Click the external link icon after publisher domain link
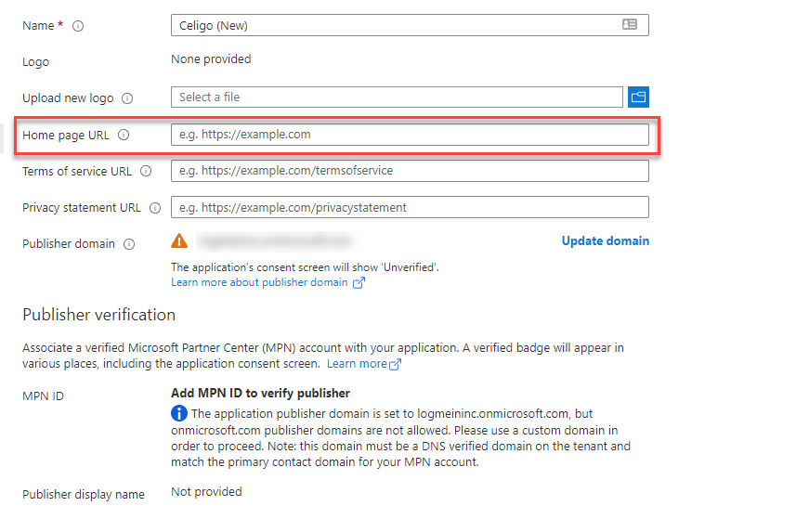This screenshot has height=532, width=796. pos(359,282)
